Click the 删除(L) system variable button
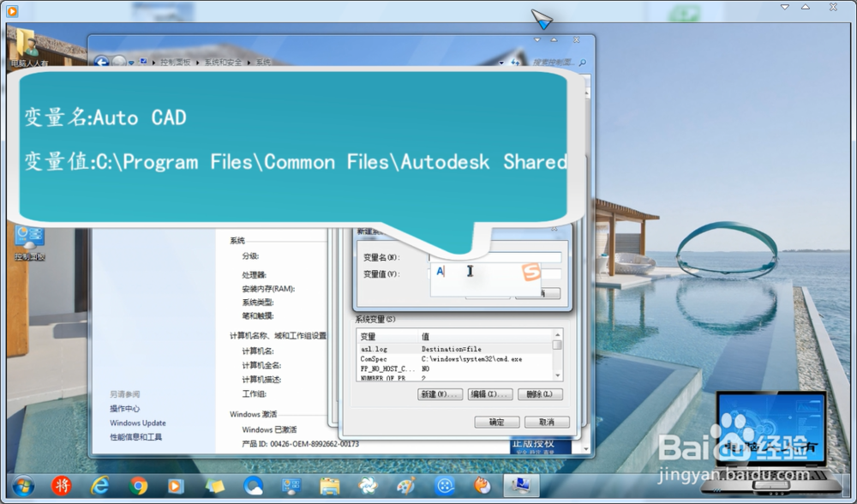 coord(540,394)
